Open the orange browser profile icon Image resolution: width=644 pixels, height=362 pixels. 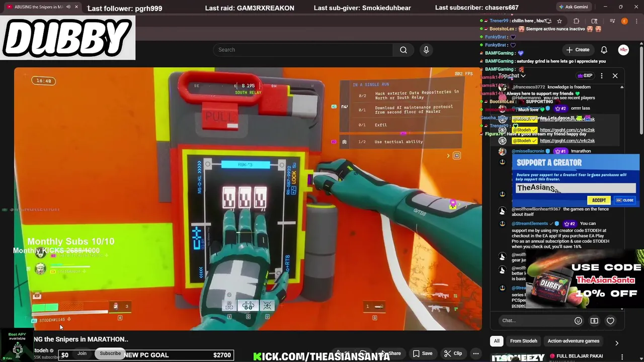(x=624, y=21)
